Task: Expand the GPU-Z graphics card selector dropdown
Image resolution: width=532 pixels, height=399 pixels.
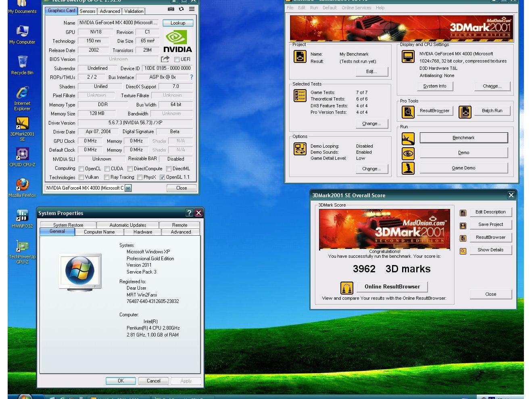Action: coord(128,188)
